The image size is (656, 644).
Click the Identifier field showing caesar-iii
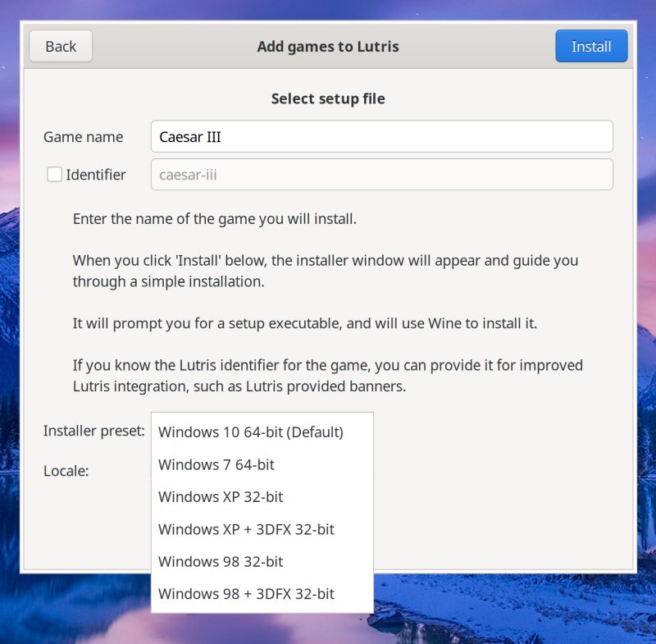(x=381, y=174)
